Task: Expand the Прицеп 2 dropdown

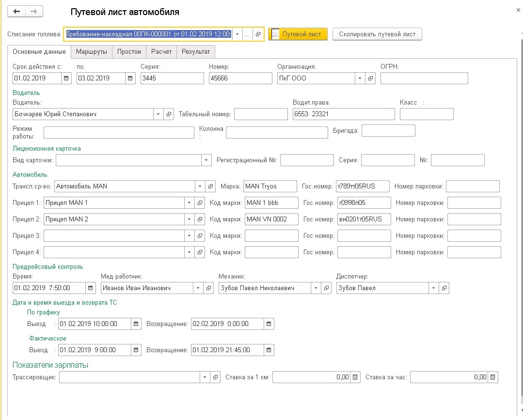Action: point(190,219)
